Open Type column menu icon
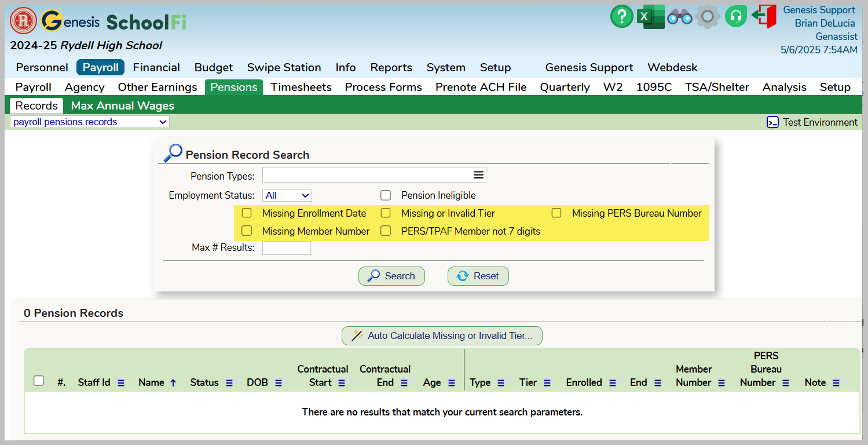Image resolution: width=868 pixels, height=445 pixels. click(501, 383)
